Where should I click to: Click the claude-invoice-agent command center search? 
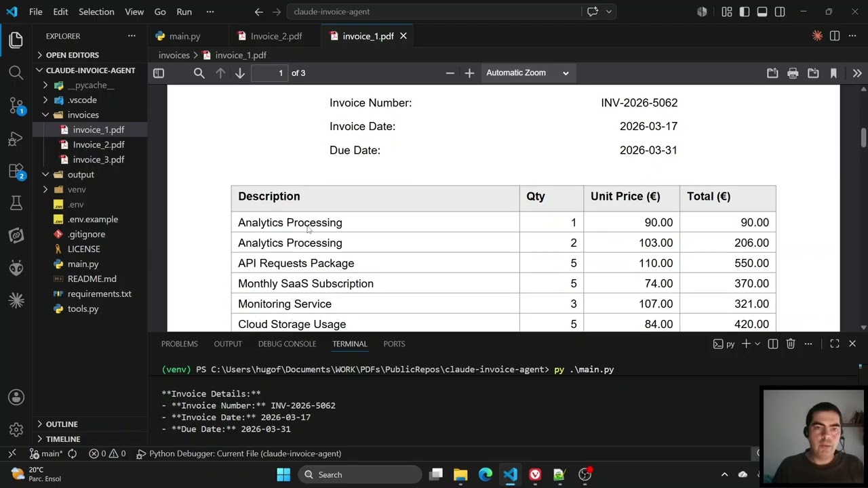pos(434,12)
